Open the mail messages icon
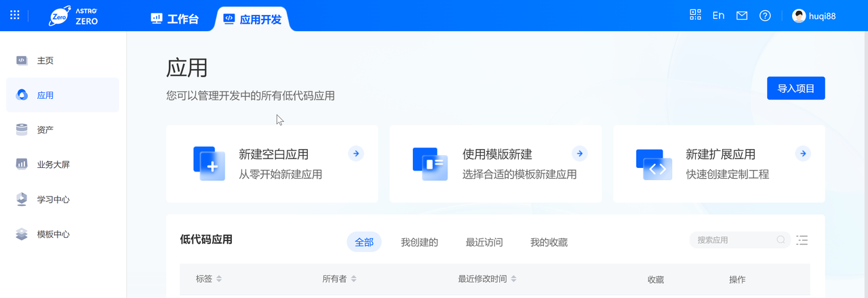Viewport: 868px width, 298px height. pos(742,16)
